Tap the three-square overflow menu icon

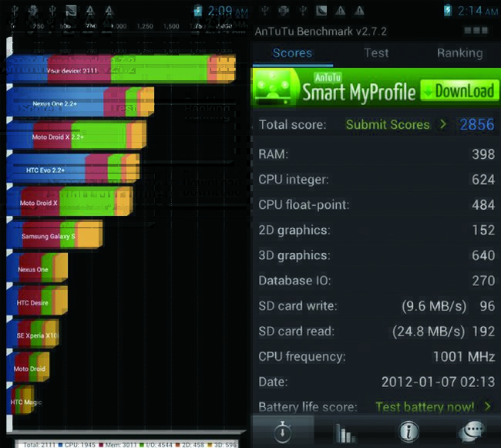point(475,30)
